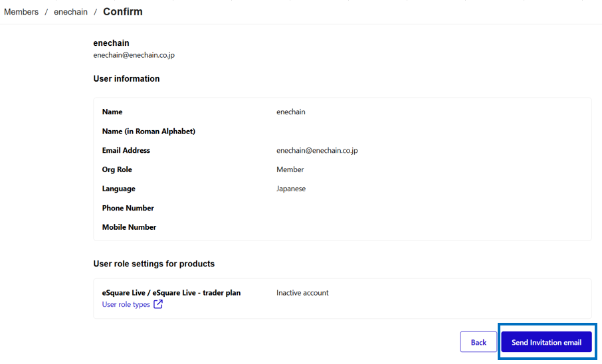
Task: Select the header email enechain@enechain.co.jp
Action: 134,55
